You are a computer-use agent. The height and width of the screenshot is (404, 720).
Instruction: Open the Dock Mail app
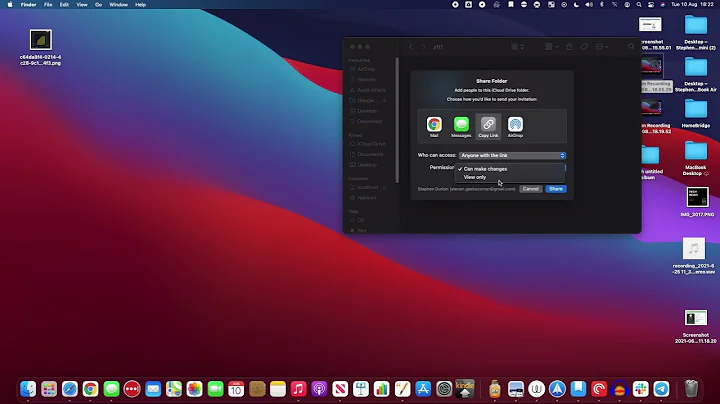[x=153, y=389]
